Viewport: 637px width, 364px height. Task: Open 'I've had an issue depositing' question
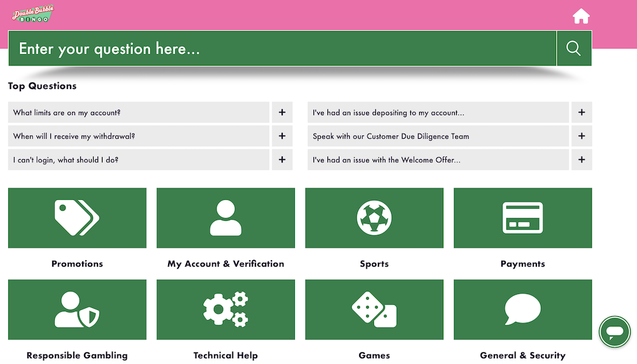(x=438, y=113)
